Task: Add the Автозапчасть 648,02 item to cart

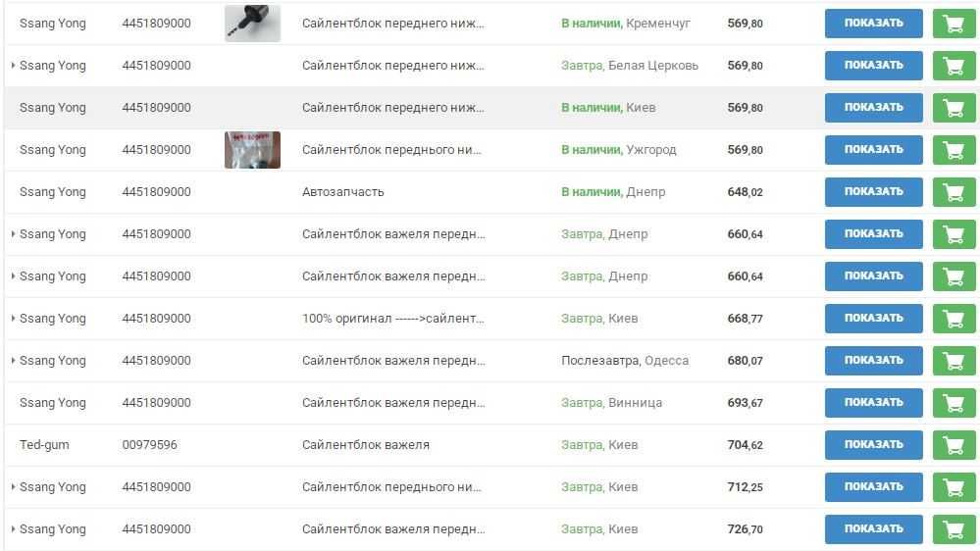Action: pos(954,192)
